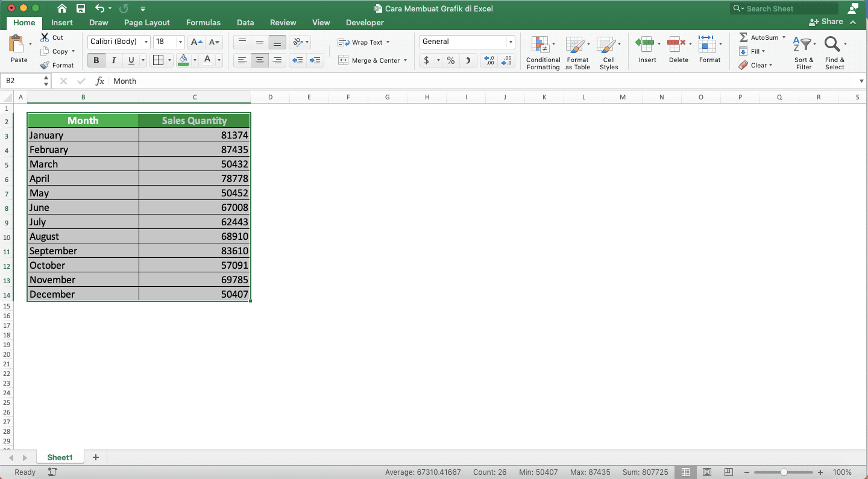Open Find & Select magnifier
Screen dimensions: 868x479
834,53
